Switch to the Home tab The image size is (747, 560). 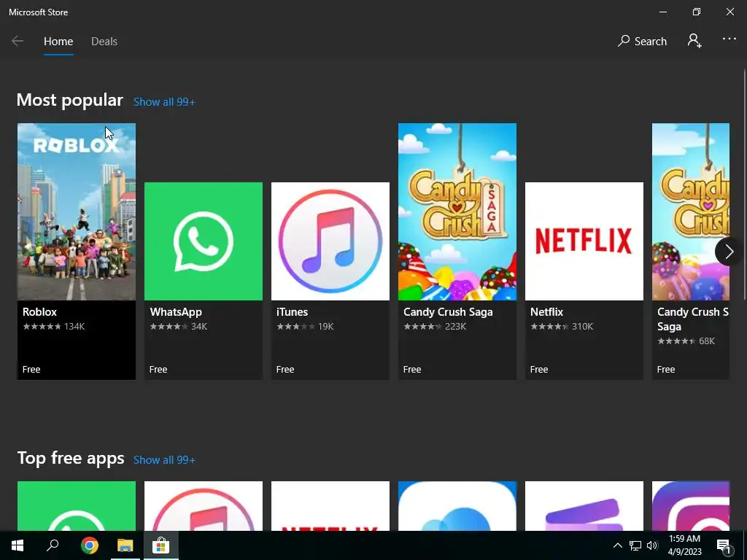pos(58,42)
